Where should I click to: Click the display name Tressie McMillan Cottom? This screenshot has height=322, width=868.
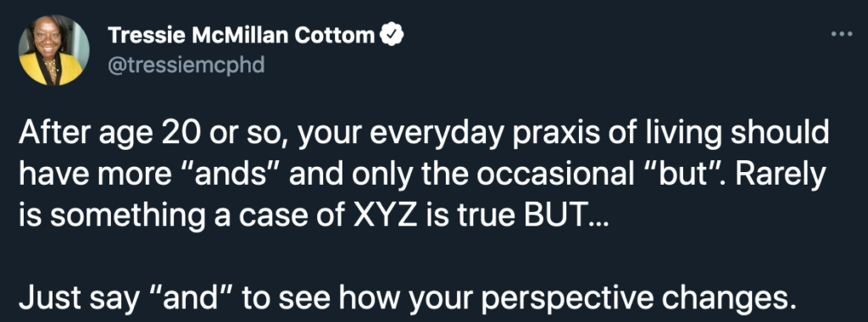242,36
